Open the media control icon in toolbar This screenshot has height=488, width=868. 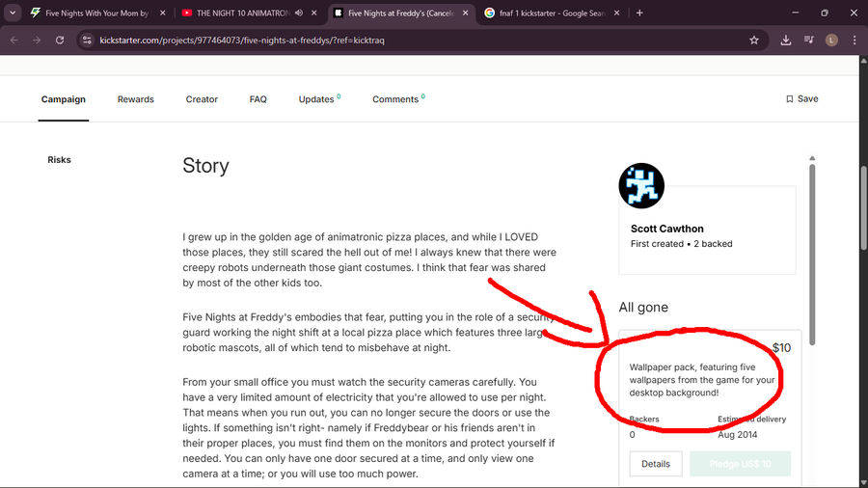809,40
